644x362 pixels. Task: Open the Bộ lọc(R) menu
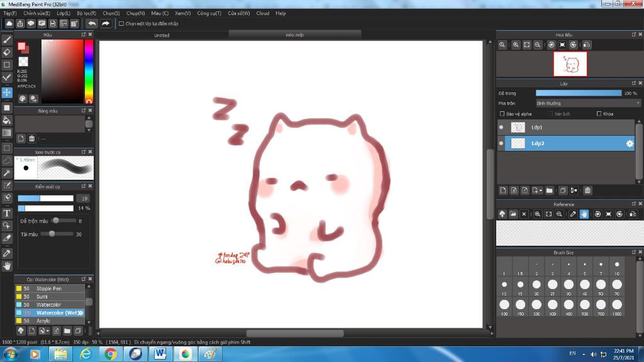coord(86,13)
